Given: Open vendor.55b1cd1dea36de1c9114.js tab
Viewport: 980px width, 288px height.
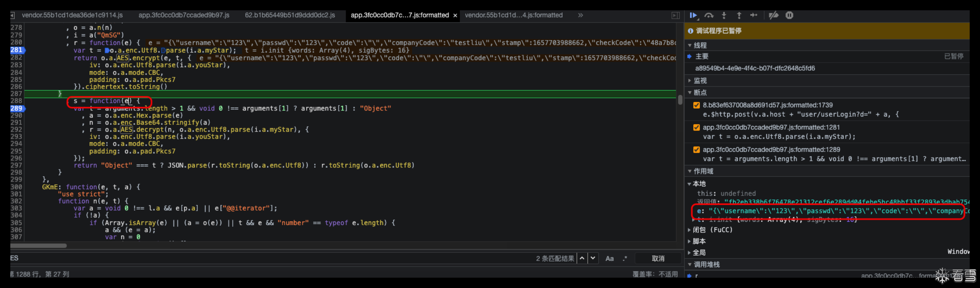Looking at the screenshot, I should coord(72,15).
